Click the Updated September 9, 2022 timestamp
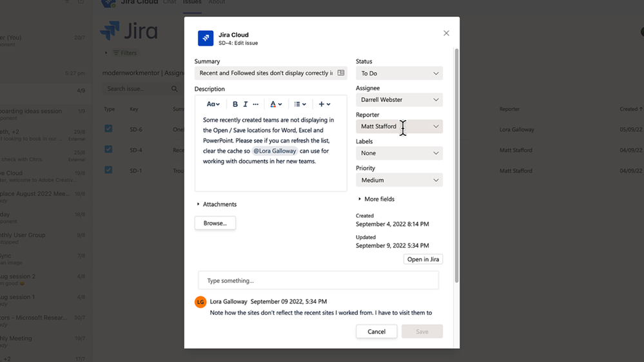Screen dimensions: 644x362 tap(392, 245)
